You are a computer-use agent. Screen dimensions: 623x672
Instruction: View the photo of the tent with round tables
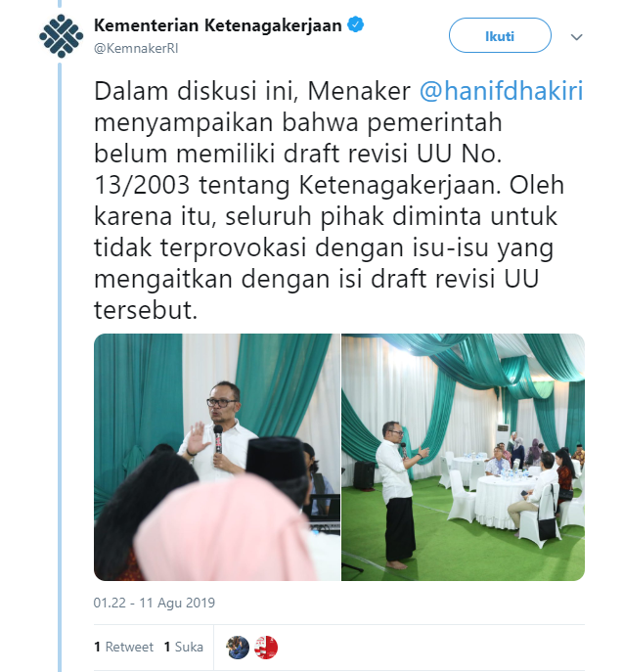[463, 457]
